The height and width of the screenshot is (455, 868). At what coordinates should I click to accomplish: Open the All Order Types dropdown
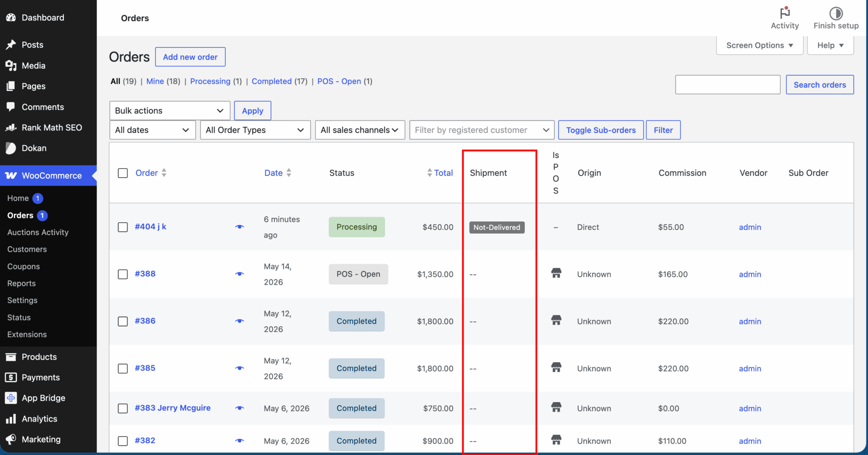tap(255, 130)
